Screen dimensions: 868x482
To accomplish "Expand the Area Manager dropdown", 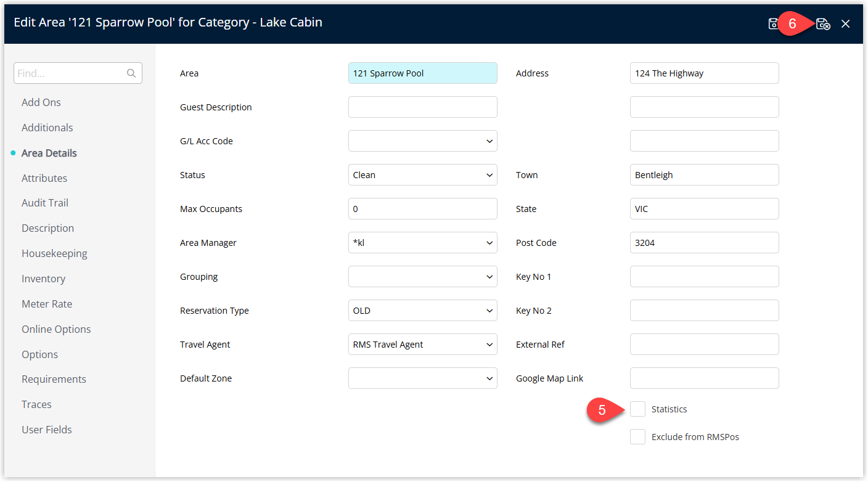I will click(423, 243).
